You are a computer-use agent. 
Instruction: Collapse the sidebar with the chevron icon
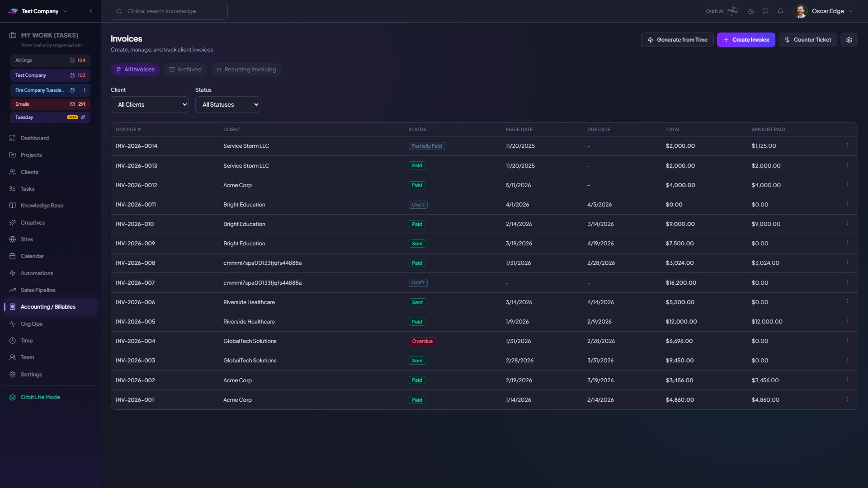pos(91,11)
